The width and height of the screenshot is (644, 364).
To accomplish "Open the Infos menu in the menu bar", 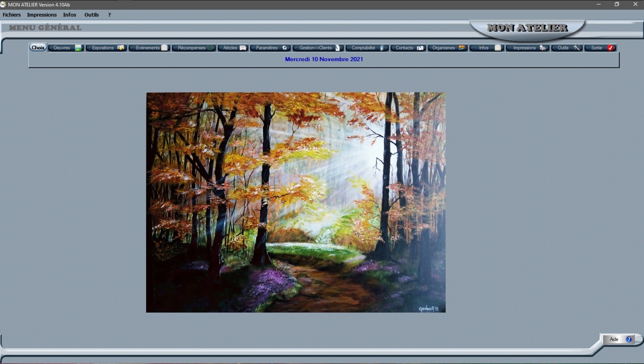I will tap(69, 15).
